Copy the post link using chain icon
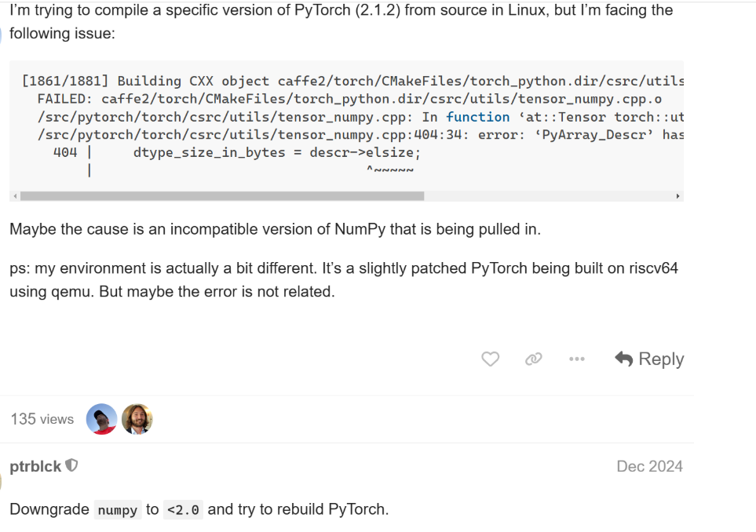Image resolution: width=756 pixels, height=532 pixels. pos(534,359)
